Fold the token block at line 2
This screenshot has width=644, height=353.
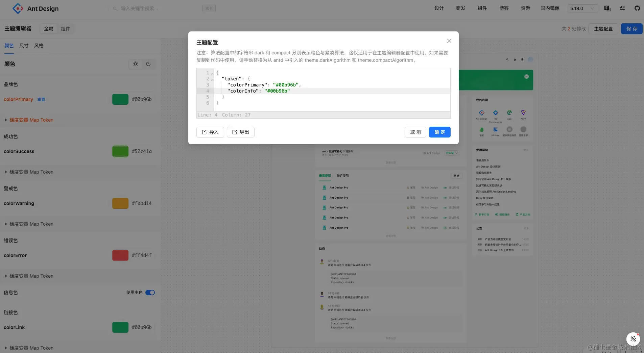(x=212, y=79)
